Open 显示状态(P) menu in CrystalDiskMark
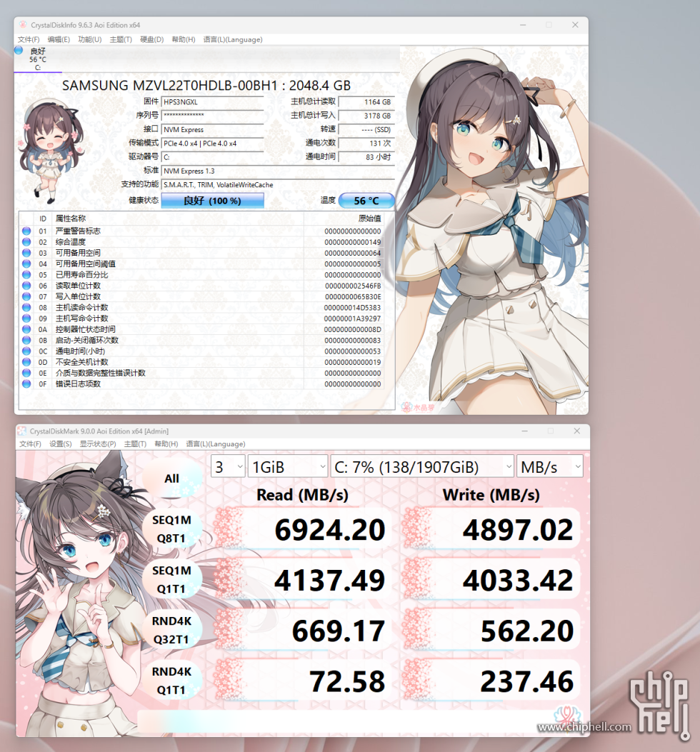This screenshot has height=752, width=700. (98, 444)
